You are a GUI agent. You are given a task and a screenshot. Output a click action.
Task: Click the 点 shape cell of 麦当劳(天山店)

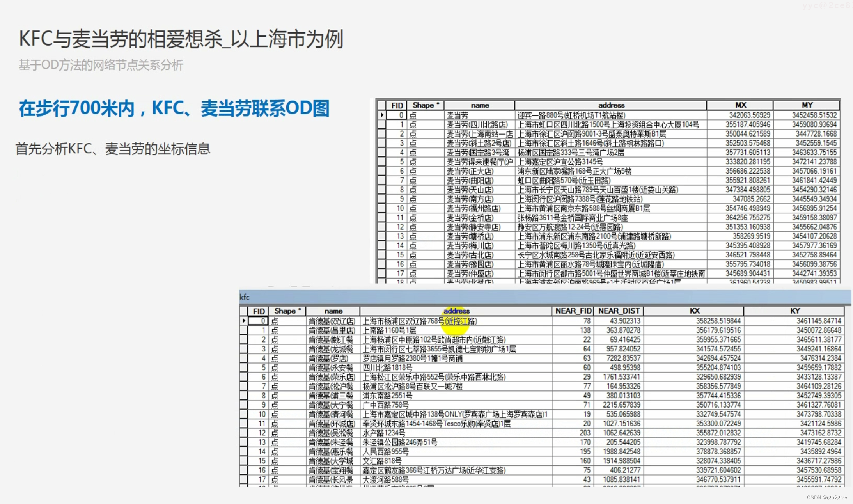[x=413, y=190]
